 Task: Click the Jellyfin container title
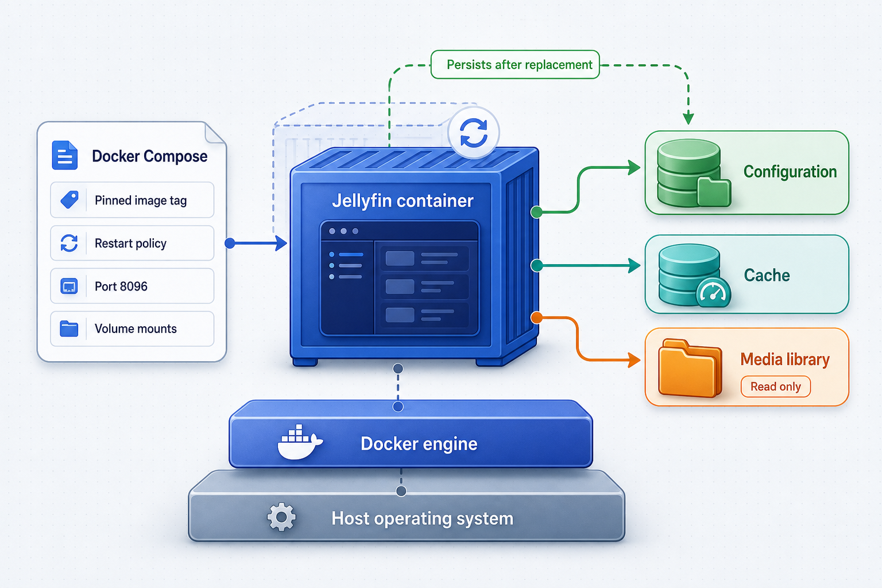point(403,200)
